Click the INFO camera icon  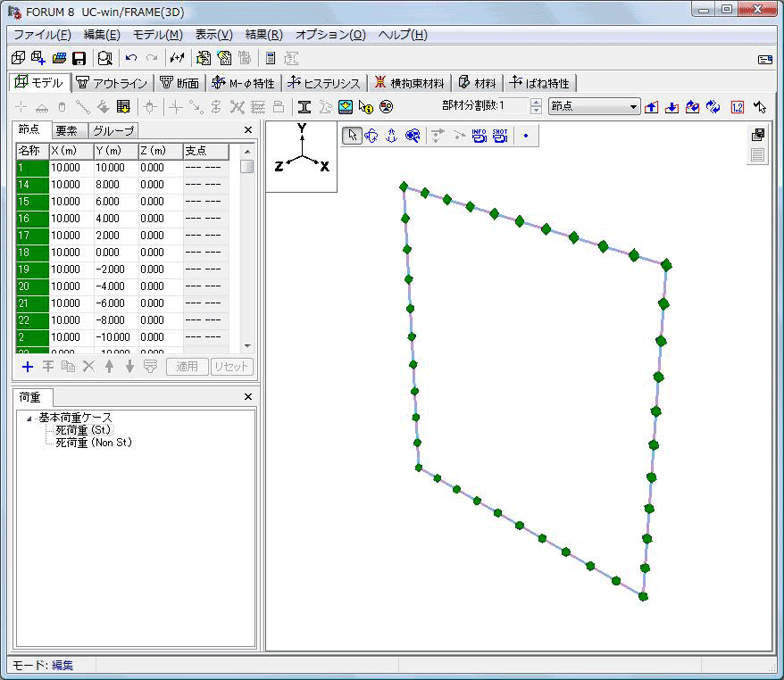(x=479, y=136)
